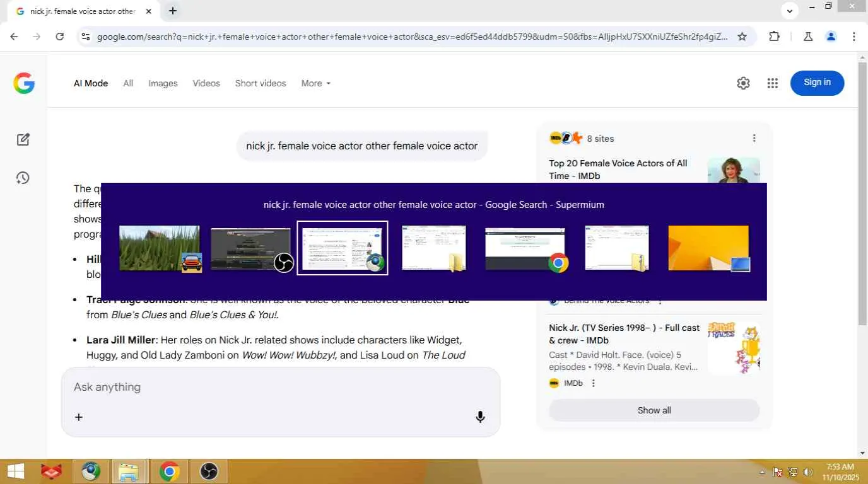Viewport: 868px width, 484px height.
Task: Open the three-dot menu beside 8 sites
Action: (754, 138)
